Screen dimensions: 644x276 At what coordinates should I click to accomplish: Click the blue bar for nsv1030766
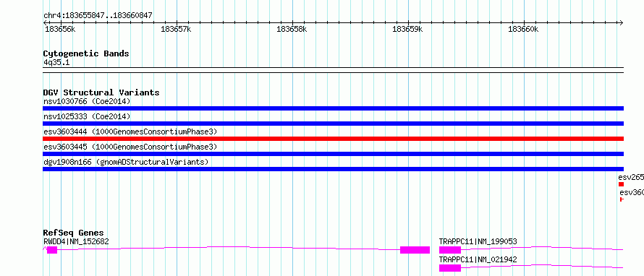333,108
